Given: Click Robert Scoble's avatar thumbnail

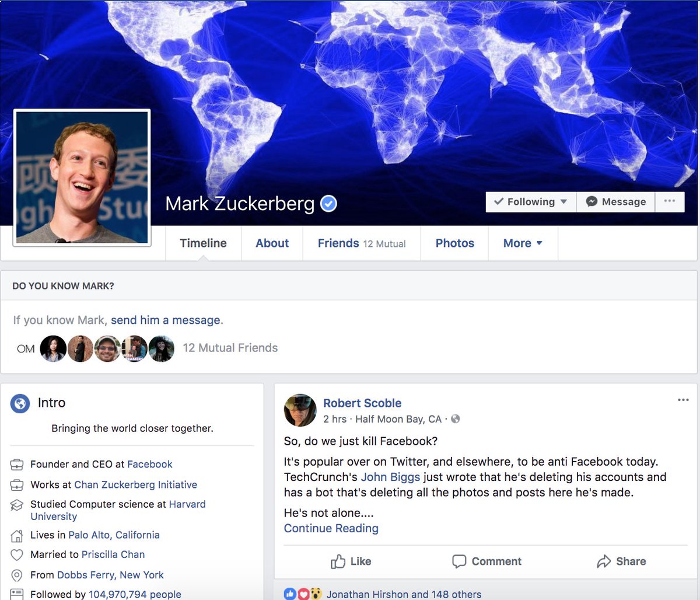Looking at the screenshot, I should (x=300, y=410).
